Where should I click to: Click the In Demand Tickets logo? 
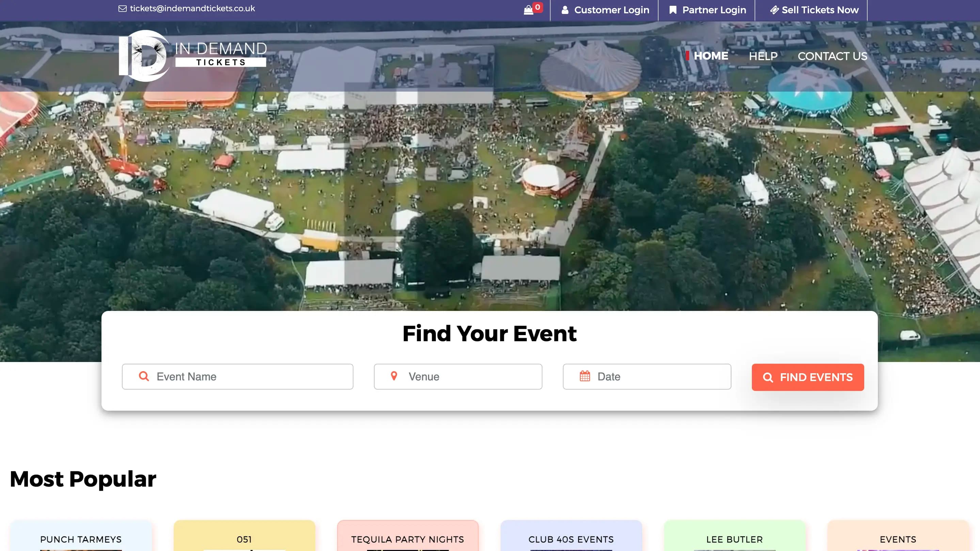coord(193,56)
